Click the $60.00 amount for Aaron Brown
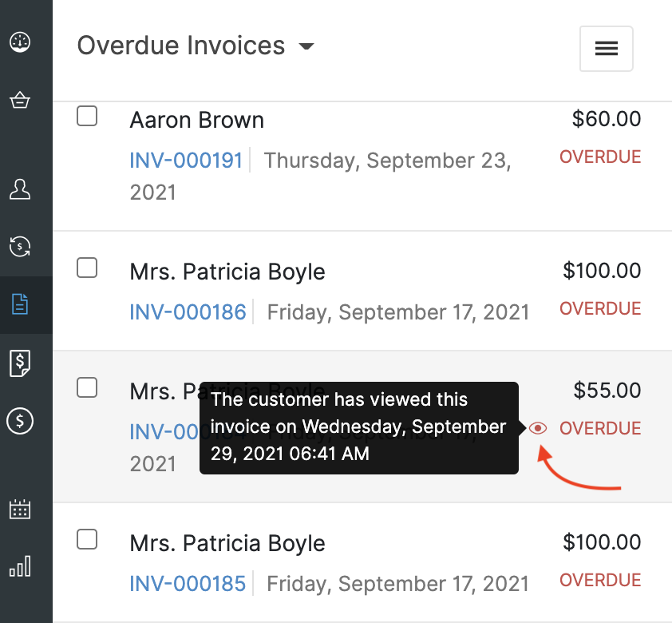 point(606,118)
